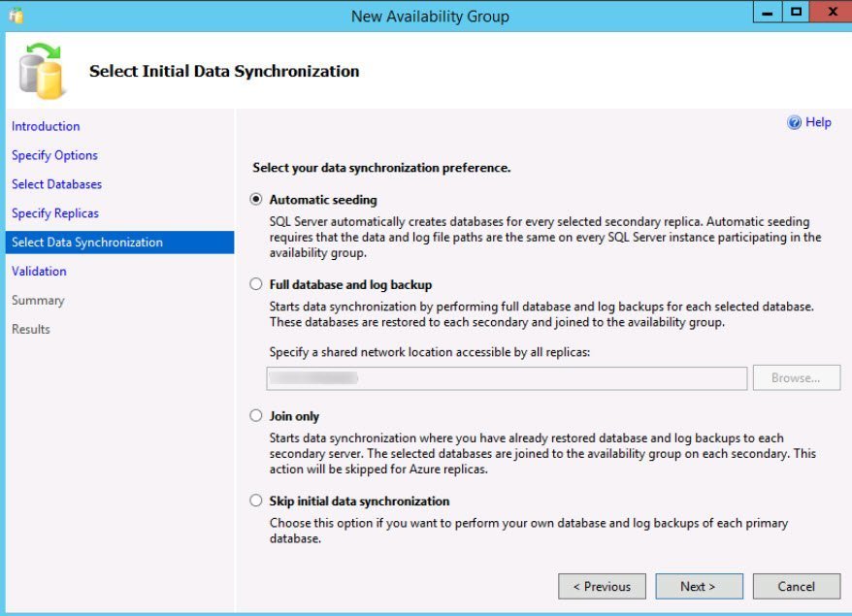Select Skip initial data synchronization option

click(x=256, y=501)
